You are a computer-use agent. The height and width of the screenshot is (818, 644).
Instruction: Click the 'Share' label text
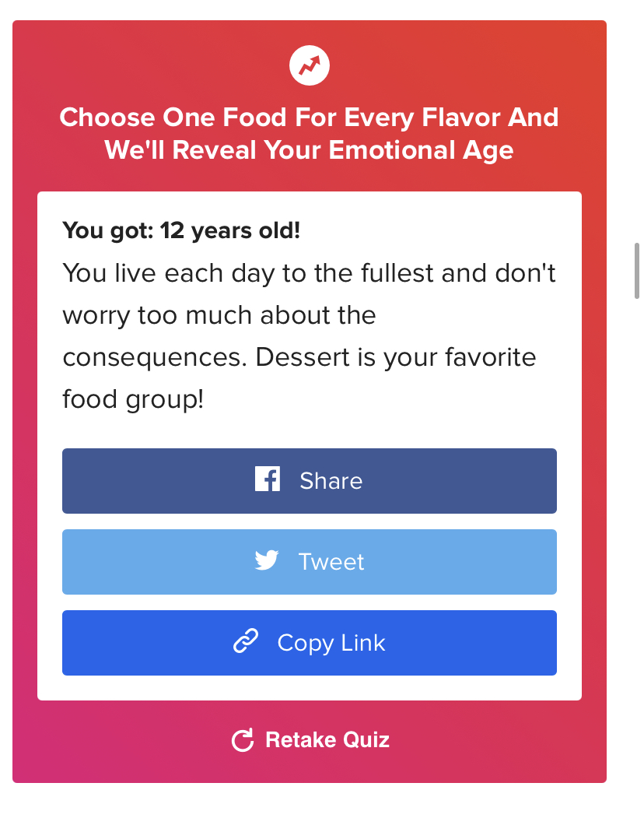(x=331, y=481)
